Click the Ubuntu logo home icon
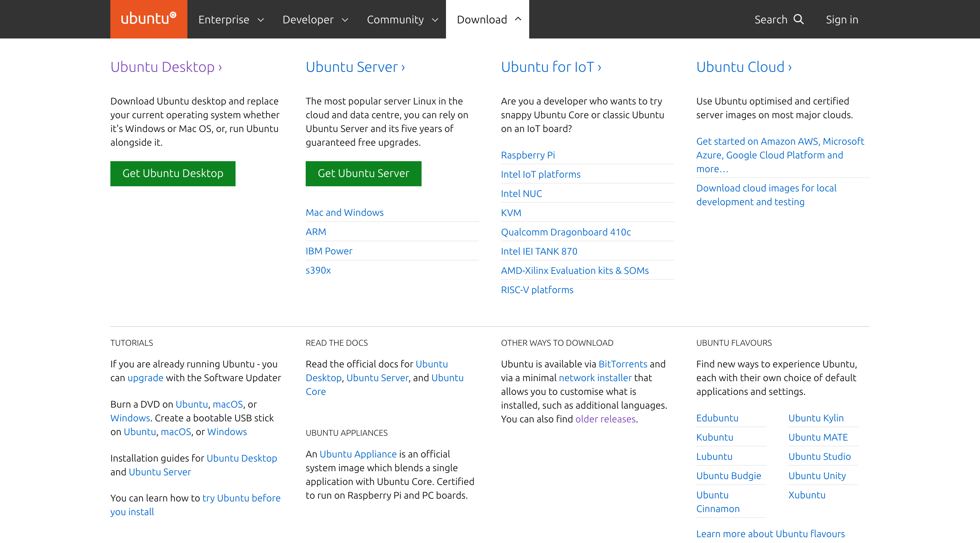Image resolution: width=980 pixels, height=543 pixels. tap(149, 19)
